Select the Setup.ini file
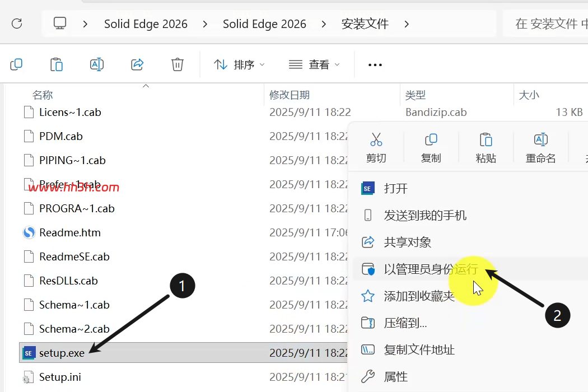This screenshot has width=588, height=392. [x=60, y=377]
